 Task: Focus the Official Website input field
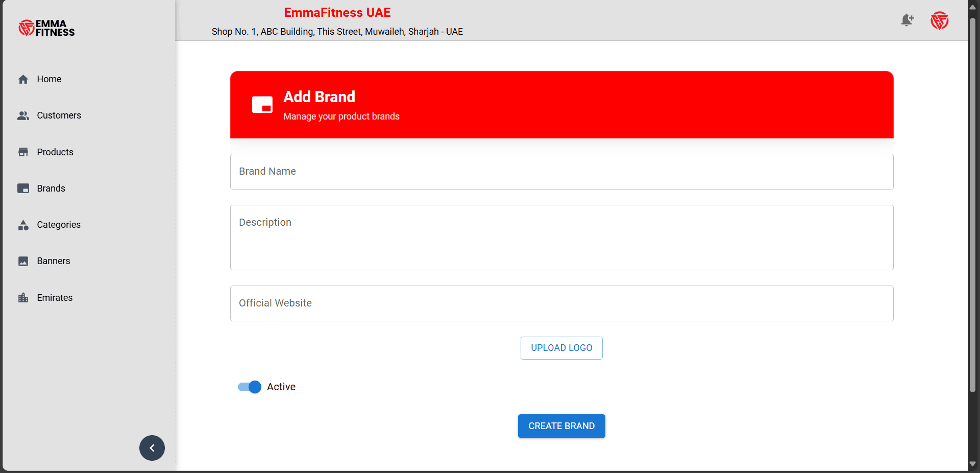[x=561, y=303]
